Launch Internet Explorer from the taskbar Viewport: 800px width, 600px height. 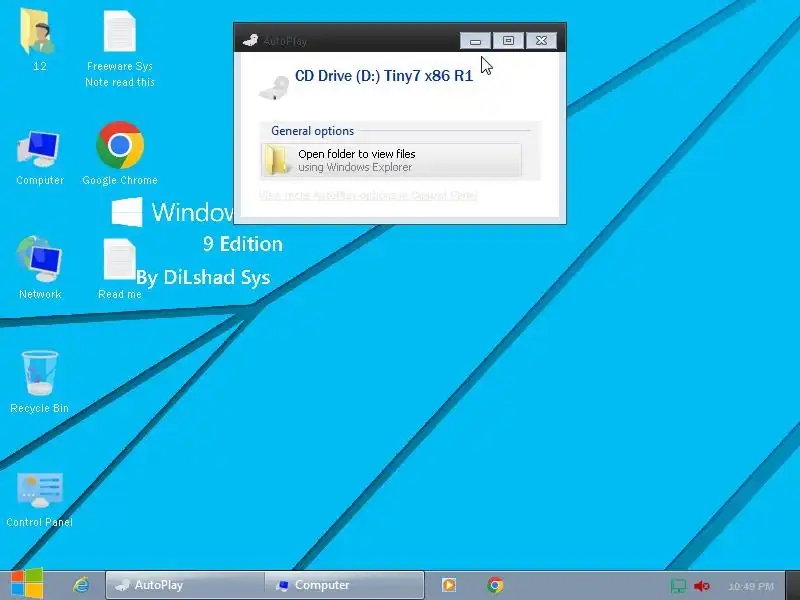click(x=81, y=585)
